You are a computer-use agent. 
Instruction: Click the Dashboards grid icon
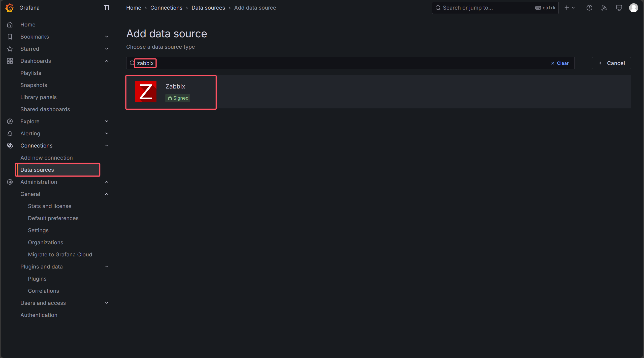(x=10, y=61)
